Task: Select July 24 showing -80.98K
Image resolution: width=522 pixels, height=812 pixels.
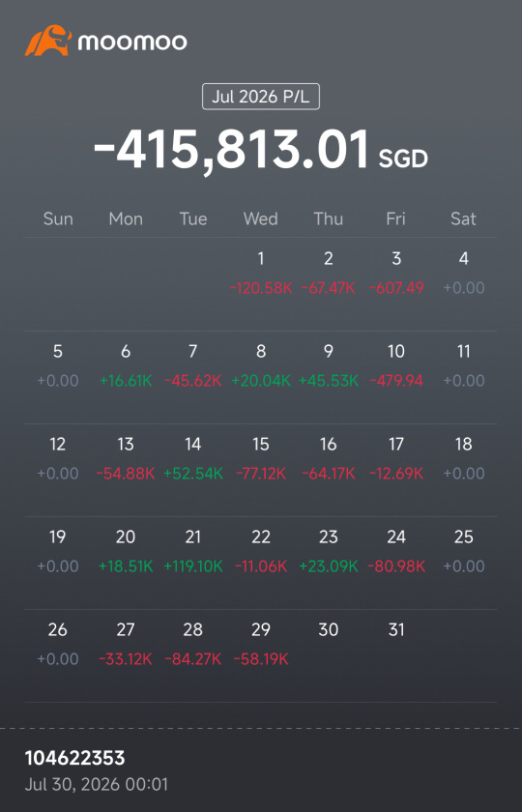Action: tap(396, 552)
